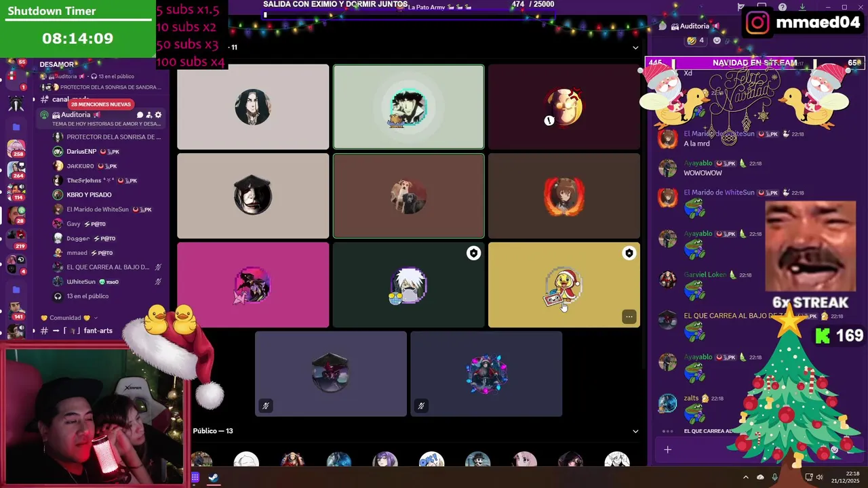
Task: Toggle the laughing emoji reaction with count 4
Action: [x=695, y=41]
